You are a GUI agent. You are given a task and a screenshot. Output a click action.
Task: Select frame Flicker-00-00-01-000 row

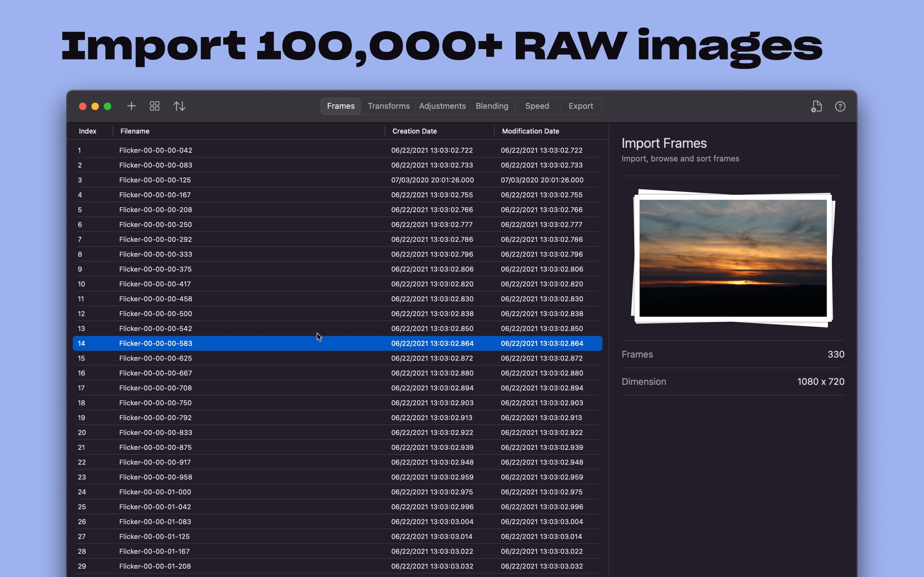[155, 492]
